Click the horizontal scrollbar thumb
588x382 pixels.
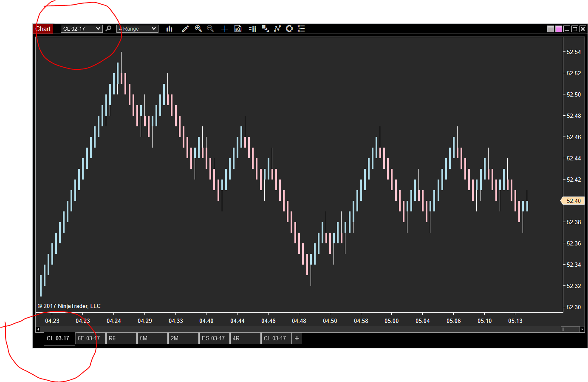[x=570, y=329]
